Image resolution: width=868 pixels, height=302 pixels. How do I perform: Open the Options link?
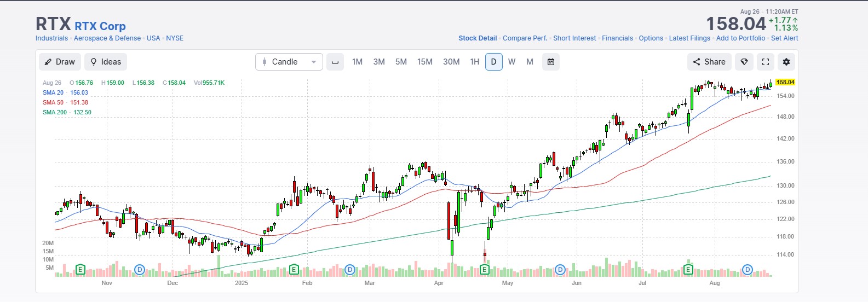coord(651,38)
